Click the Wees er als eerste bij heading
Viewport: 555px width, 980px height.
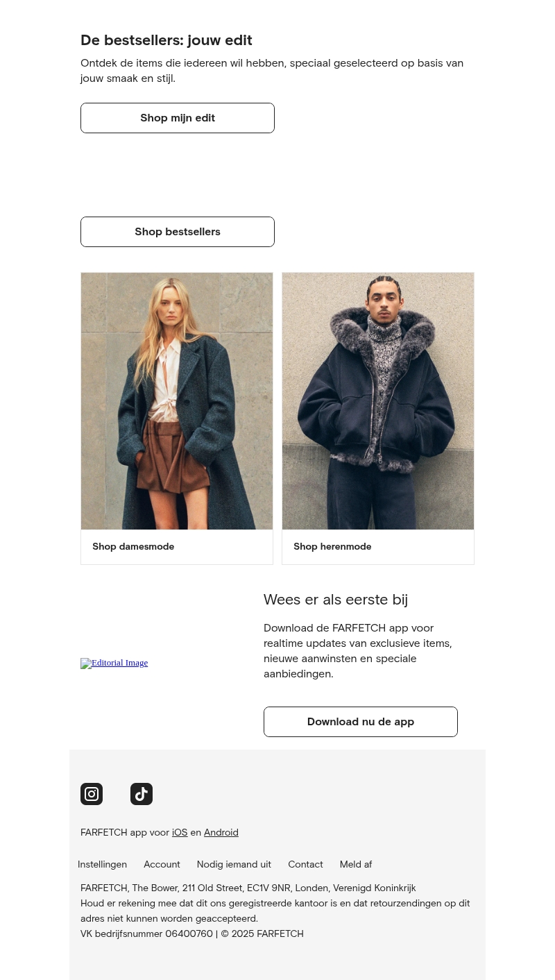coord(336,600)
